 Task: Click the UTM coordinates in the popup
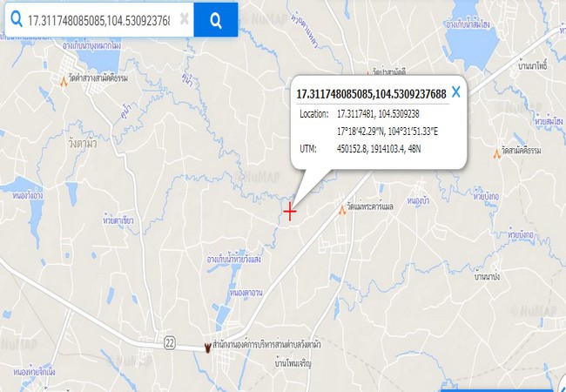pyautogui.click(x=379, y=149)
